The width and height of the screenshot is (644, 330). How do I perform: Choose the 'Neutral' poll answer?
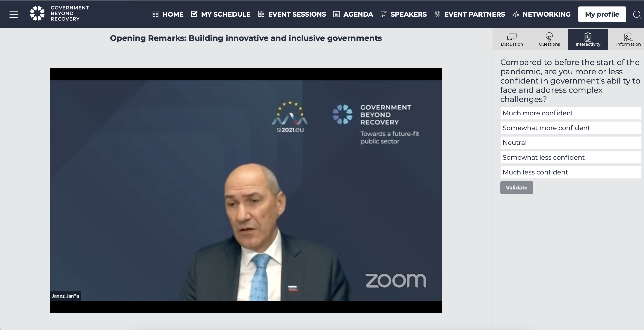tap(570, 143)
